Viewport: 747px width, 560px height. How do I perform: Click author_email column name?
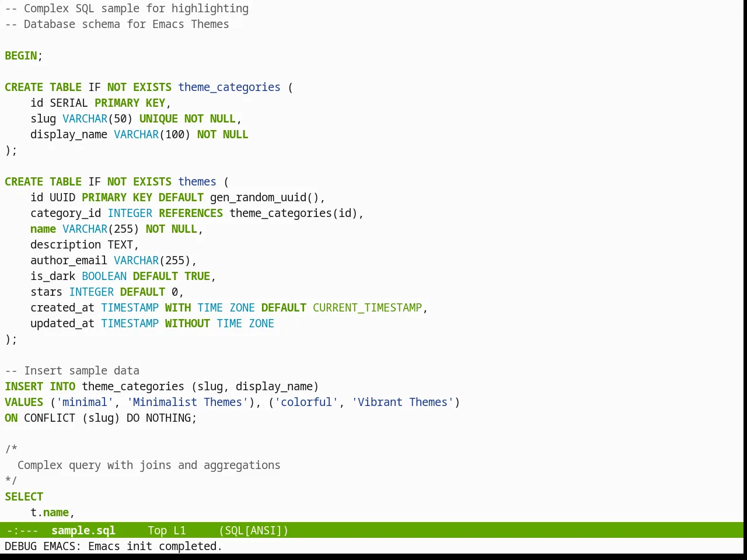tap(69, 260)
